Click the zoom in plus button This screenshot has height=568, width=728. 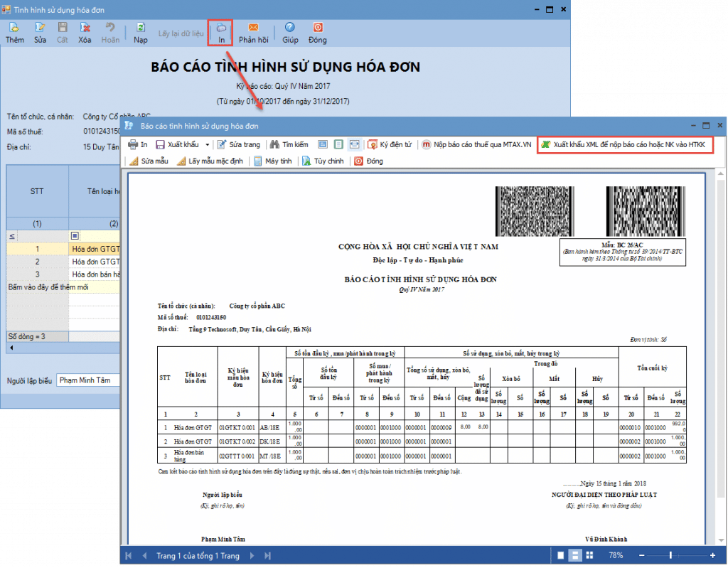(712, 555)
